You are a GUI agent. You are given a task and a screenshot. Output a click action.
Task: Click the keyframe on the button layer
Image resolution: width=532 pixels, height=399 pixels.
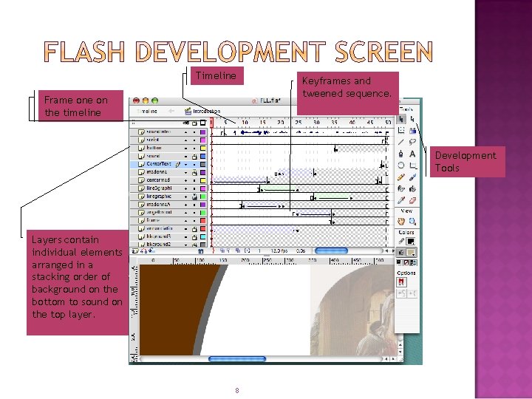click(x=335, y=149)
